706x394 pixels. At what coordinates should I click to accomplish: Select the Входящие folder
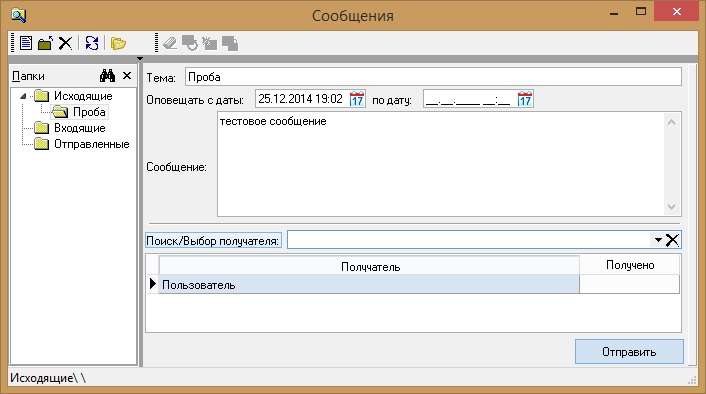pos(80,128)
